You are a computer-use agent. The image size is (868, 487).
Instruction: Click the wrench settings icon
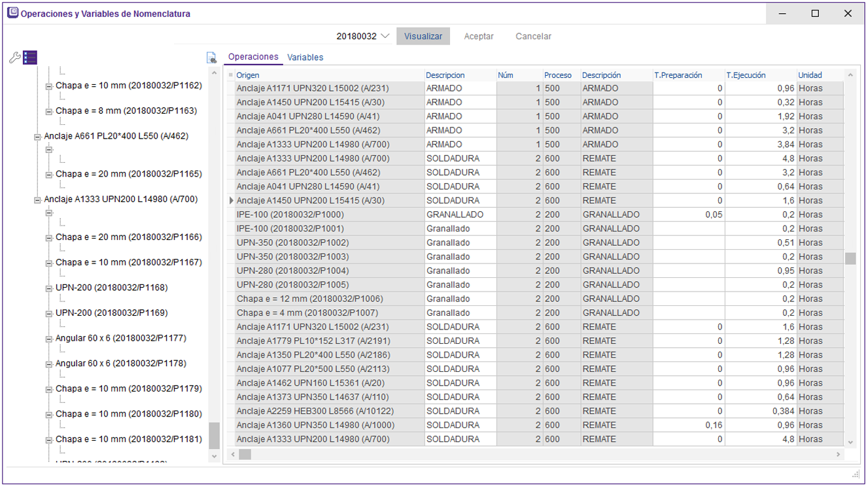[x=15, y=58]
